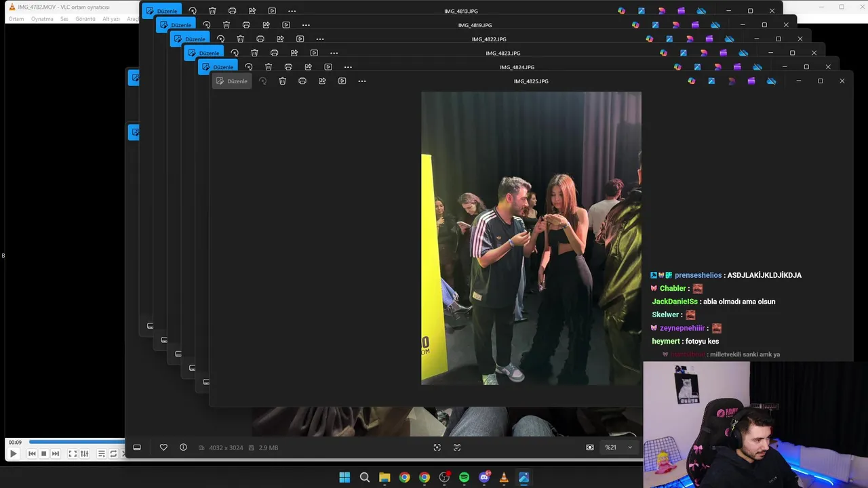Image resolution: width=868 pixels, height=488 pixels.
Task: Click the blue Paint app icon in IMG_4825.JPG window
Action: point(711,81)
